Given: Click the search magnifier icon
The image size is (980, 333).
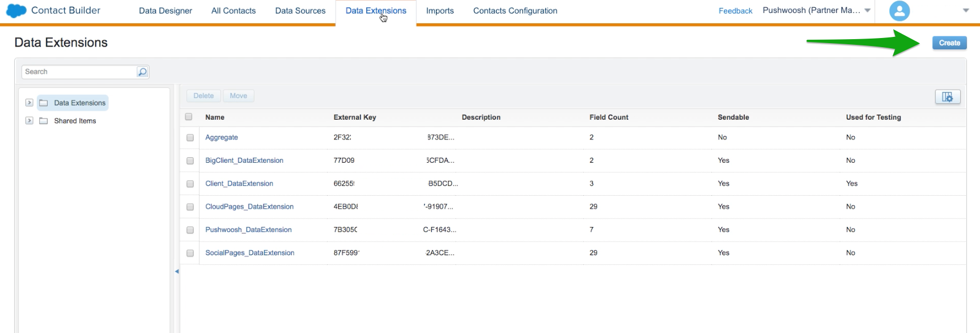Looking at the screenshot, I should [142, 71].
